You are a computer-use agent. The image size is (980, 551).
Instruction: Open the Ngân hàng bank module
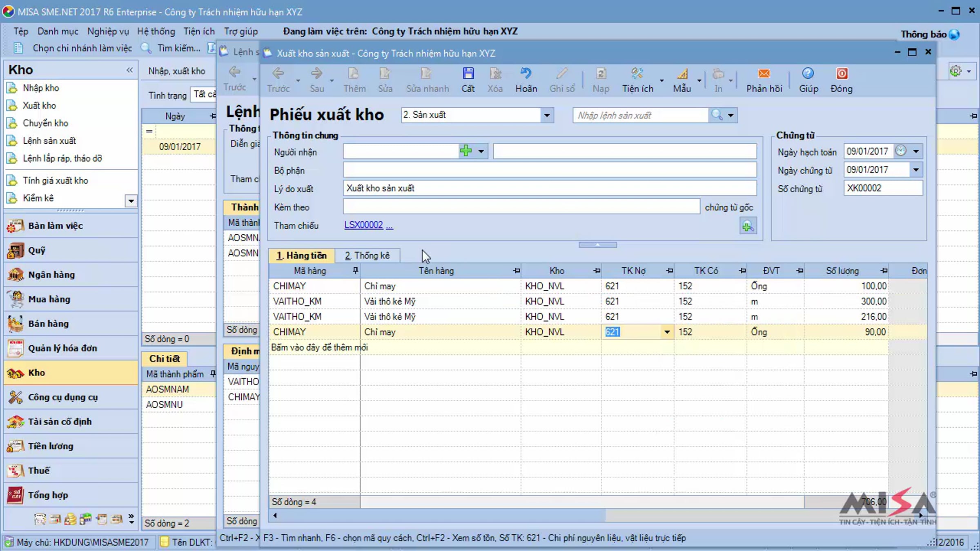pos(71,275)
